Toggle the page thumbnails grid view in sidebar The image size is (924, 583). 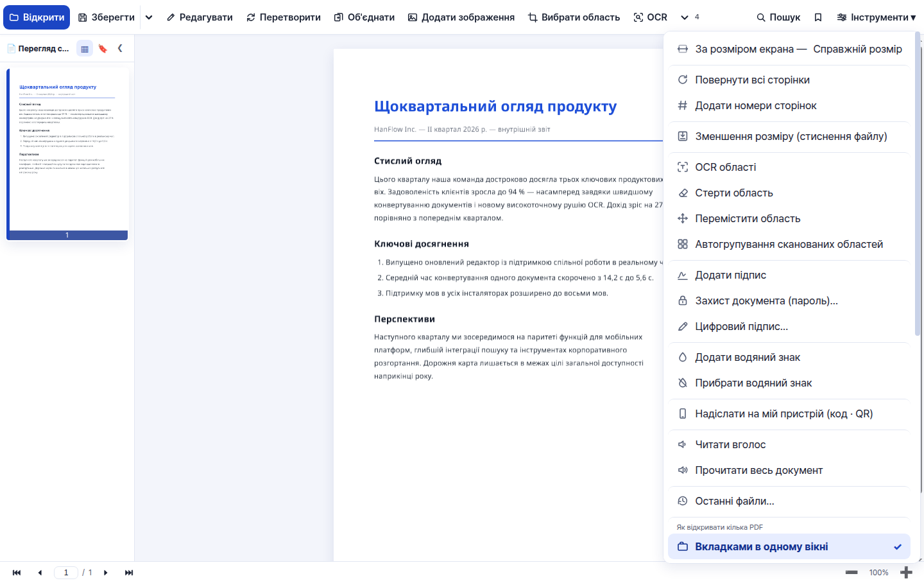(x=85, y=48)
